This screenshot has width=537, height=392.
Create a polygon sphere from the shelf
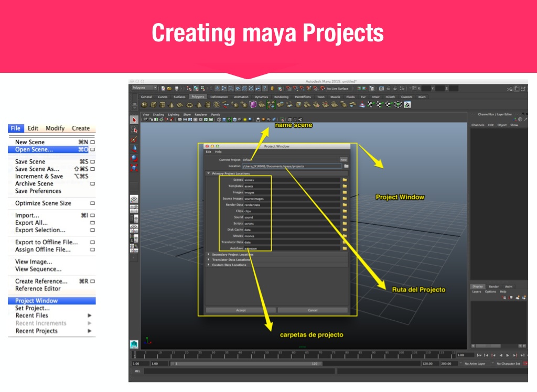[x=144, y=105]
